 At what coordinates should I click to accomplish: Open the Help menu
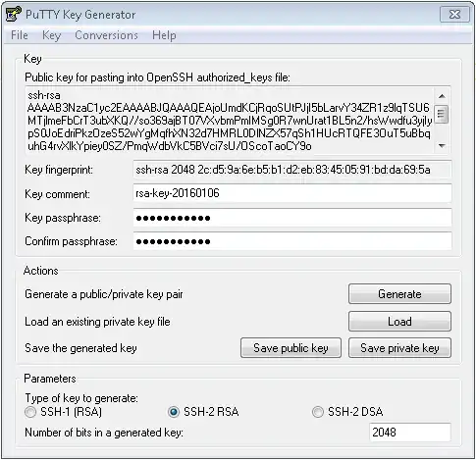(164, 35)
